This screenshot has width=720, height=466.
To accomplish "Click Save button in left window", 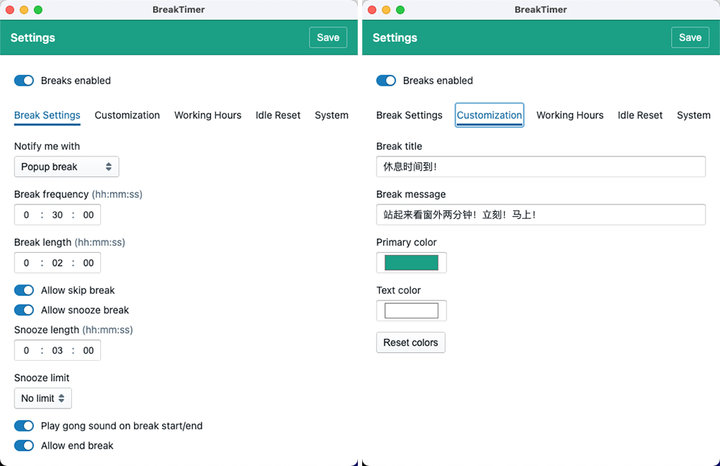I will 328,38.
